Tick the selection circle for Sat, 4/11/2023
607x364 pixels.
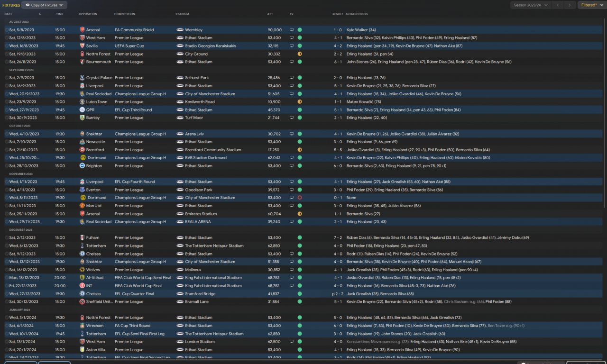click(x=7, y=190)
